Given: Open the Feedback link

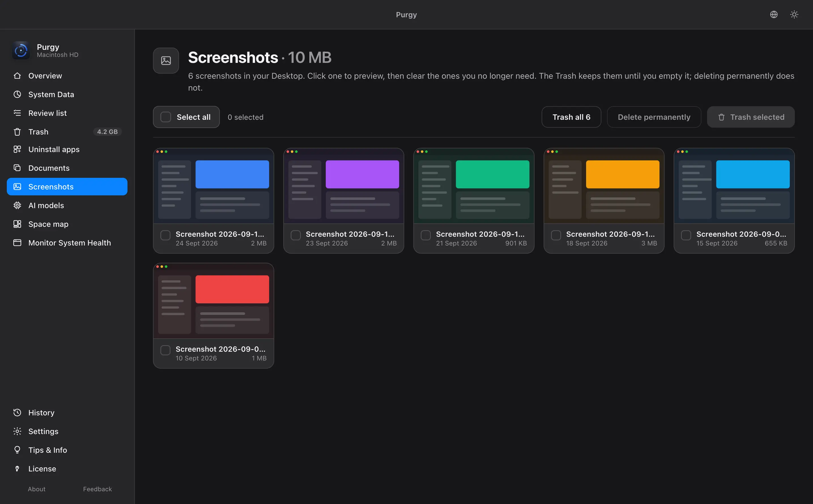Looking at the screenshot, I should [97, 489].
